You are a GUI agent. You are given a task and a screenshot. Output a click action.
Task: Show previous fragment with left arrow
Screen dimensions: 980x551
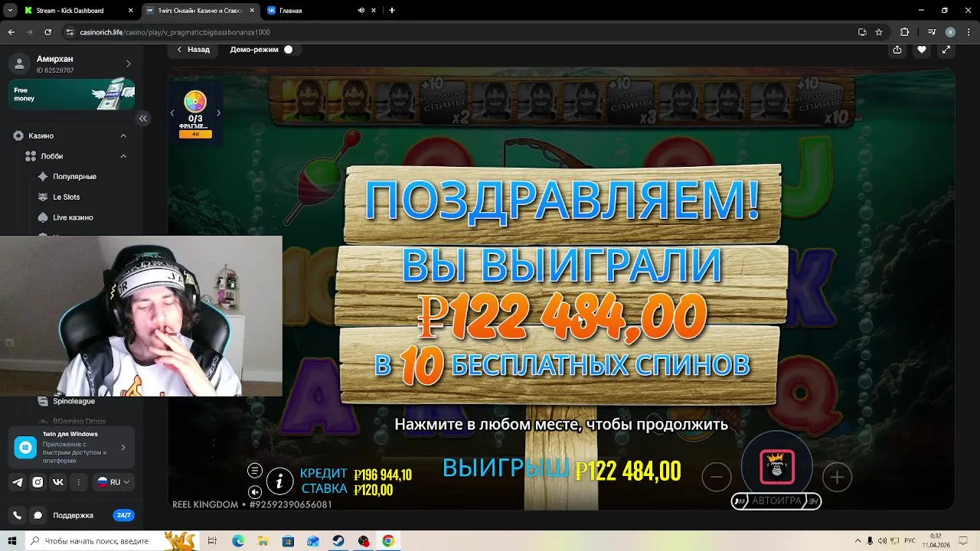172,113
